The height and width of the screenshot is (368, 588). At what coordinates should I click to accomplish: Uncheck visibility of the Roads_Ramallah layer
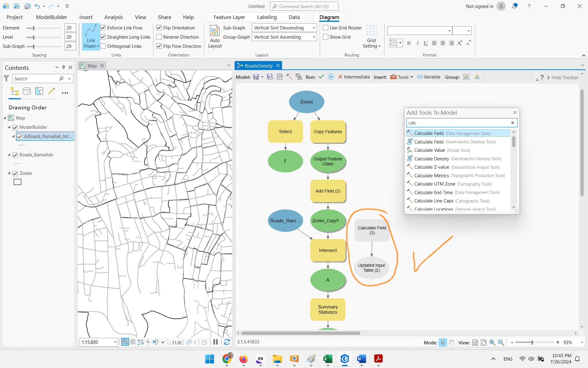coord(15,155)
